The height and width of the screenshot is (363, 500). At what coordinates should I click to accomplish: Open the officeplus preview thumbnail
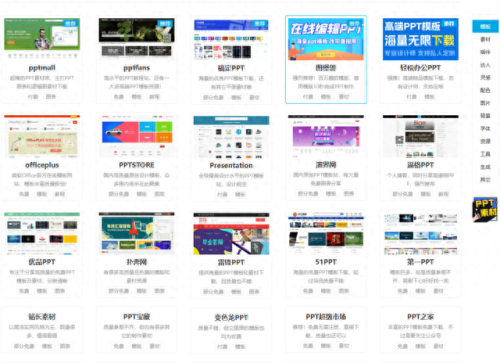click(42, 136)
